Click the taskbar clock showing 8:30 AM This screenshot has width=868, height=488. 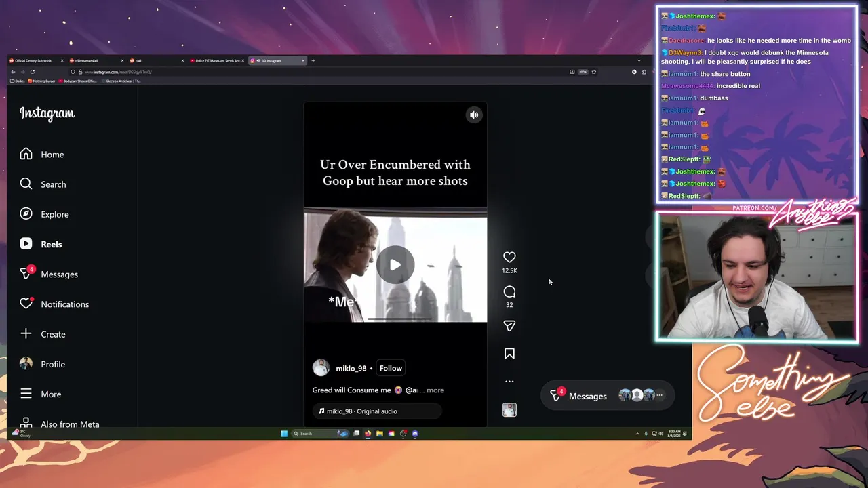pyautogui.click(x=674, y=434)
